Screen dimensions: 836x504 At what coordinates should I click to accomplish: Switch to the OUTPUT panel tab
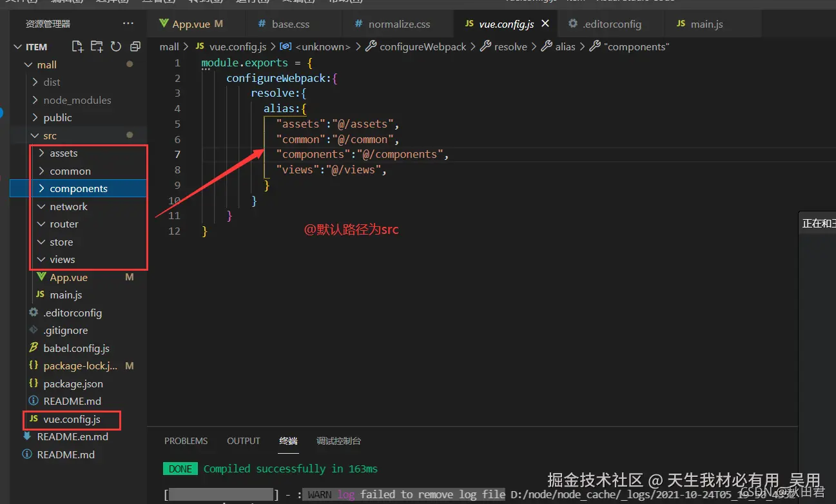tap(244, 441)
